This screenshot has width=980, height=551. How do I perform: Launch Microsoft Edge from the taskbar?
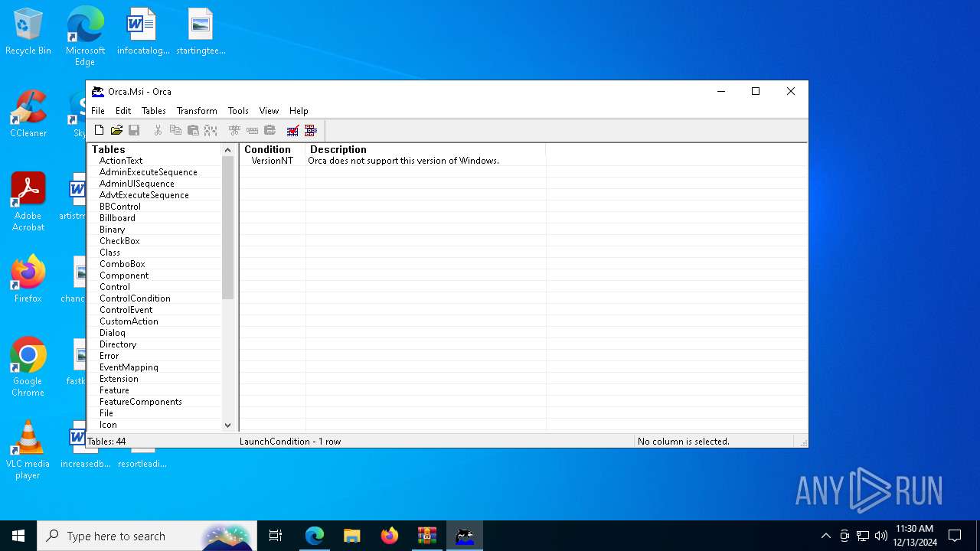(315, 536)
